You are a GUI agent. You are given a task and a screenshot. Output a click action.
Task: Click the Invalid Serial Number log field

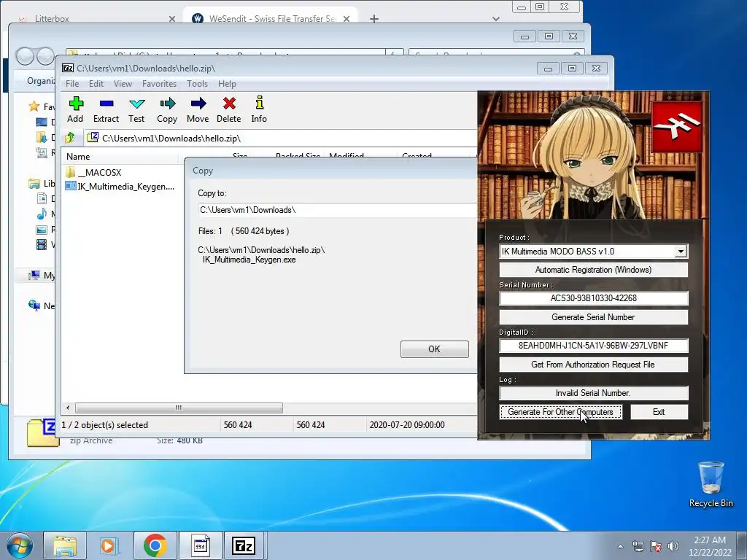[593, 393]
